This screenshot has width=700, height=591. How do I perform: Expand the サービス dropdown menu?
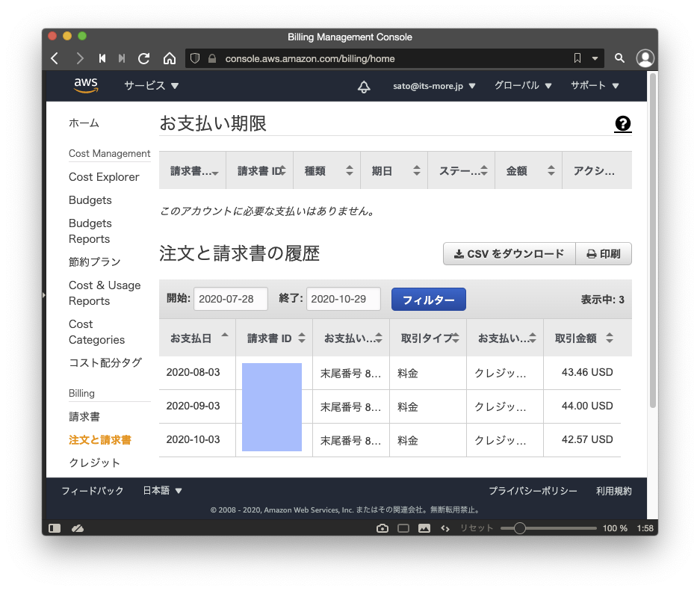(x=152, y=86)
